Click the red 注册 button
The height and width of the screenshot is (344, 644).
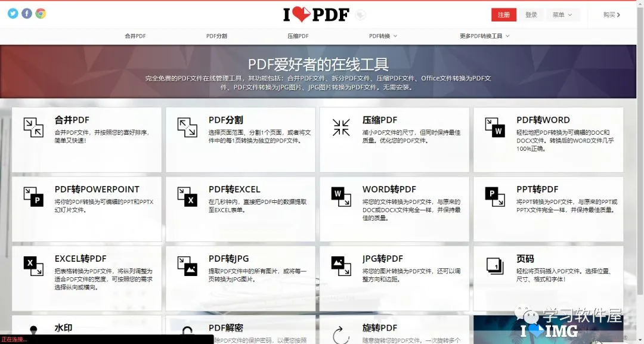click(x=503, y=15)
